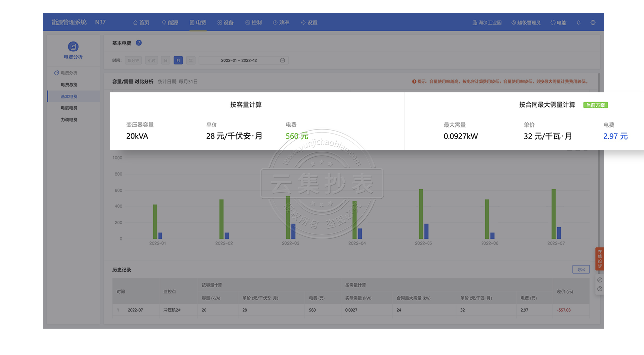Viewport: 644px width, 355px height.
Task: Open the language globe icon
Action: 593,23
